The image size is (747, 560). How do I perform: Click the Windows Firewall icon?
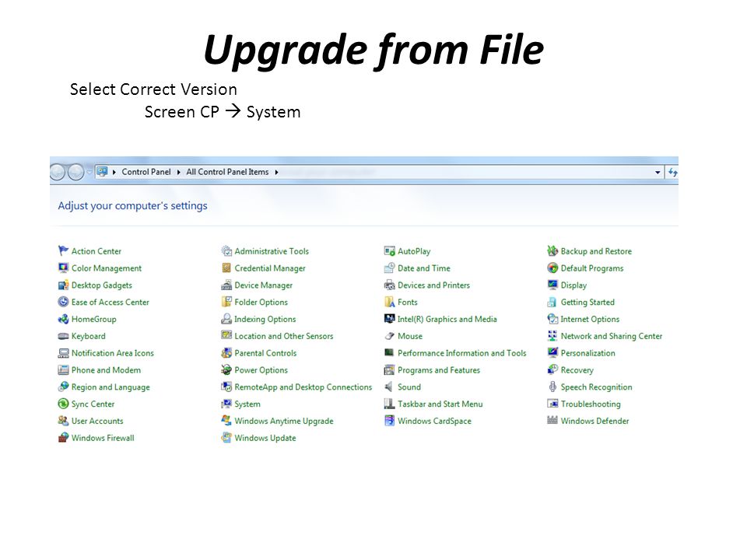pos(63,437)
